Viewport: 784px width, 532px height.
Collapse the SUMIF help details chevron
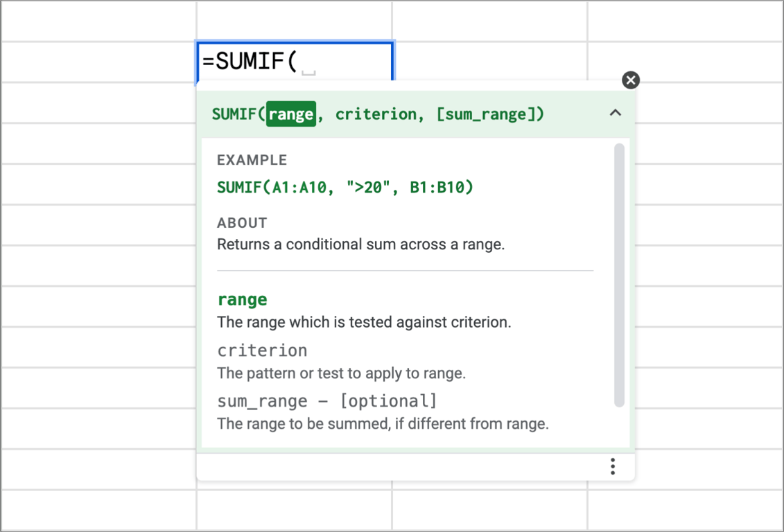[616, 113]
